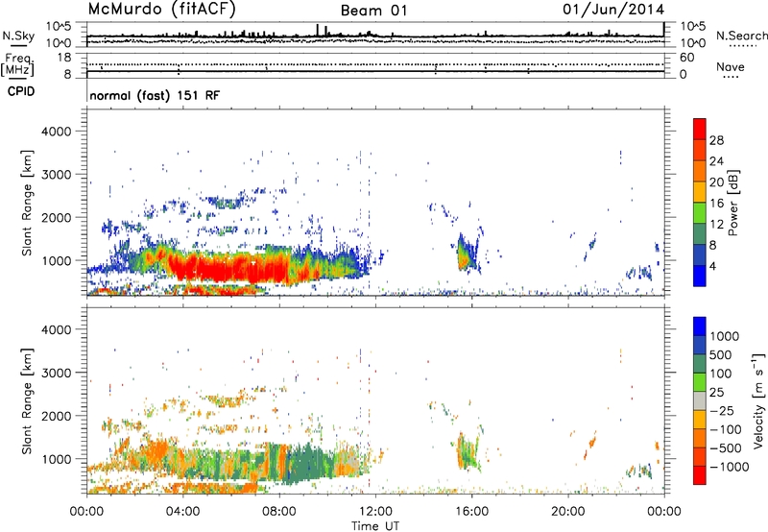Click the 3000 tick on power panel range axis
The height and width of the screenshot is (532, 768).
(56, 175)
